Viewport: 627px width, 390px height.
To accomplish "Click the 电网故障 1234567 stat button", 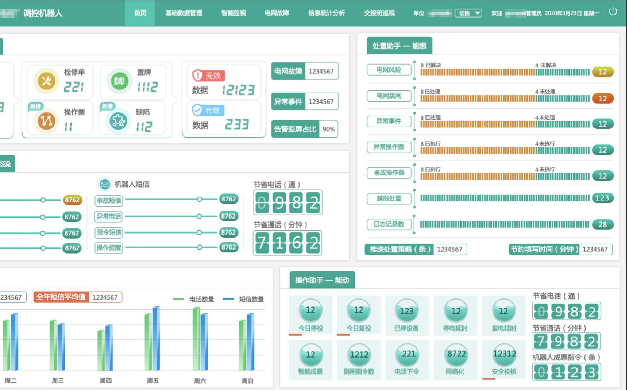I will point(305,71).
